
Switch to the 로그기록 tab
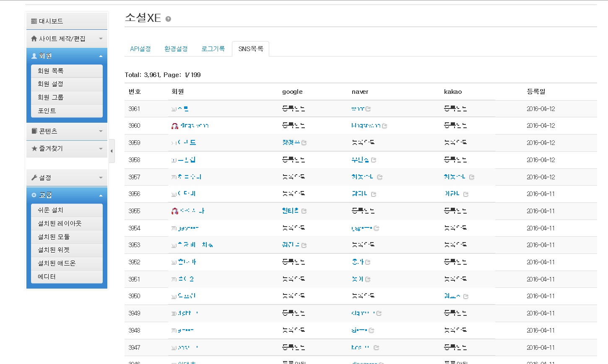(213, 49)
